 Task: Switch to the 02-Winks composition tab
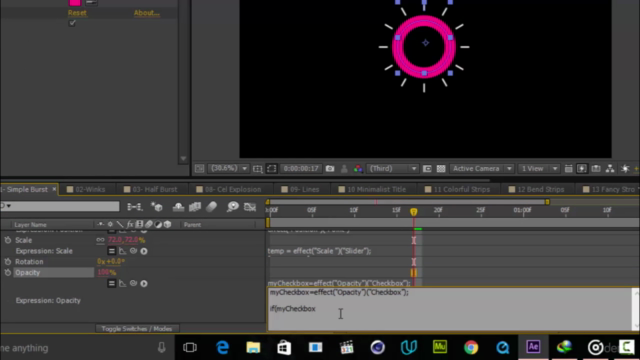[x=90, y=189]
